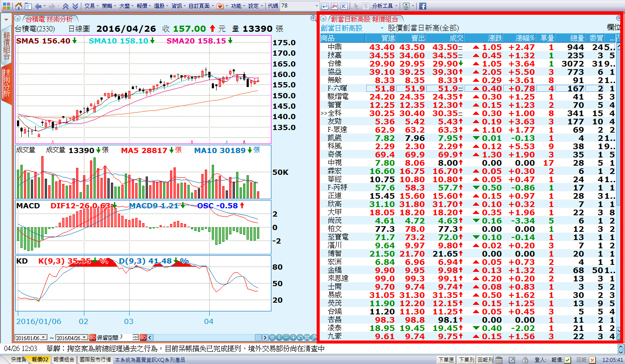
Task: Open the red line chart icon
Action: point(334,6)
